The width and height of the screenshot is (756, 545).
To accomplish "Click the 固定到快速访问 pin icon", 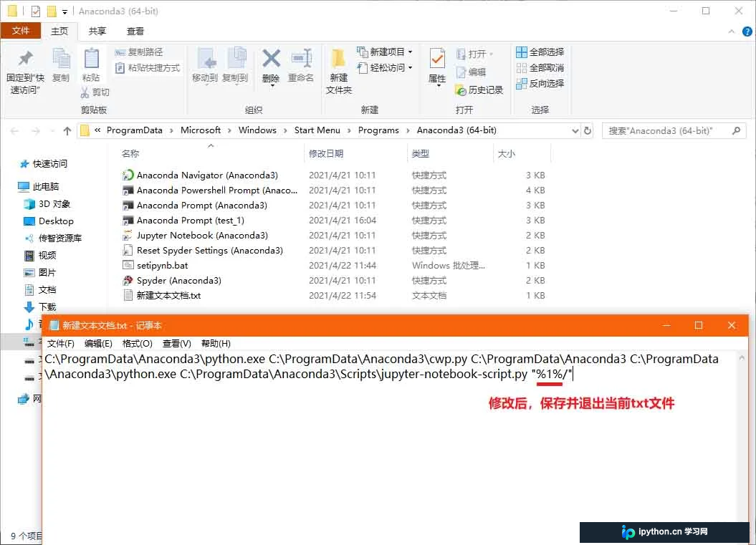I will (x=25, y=59).
